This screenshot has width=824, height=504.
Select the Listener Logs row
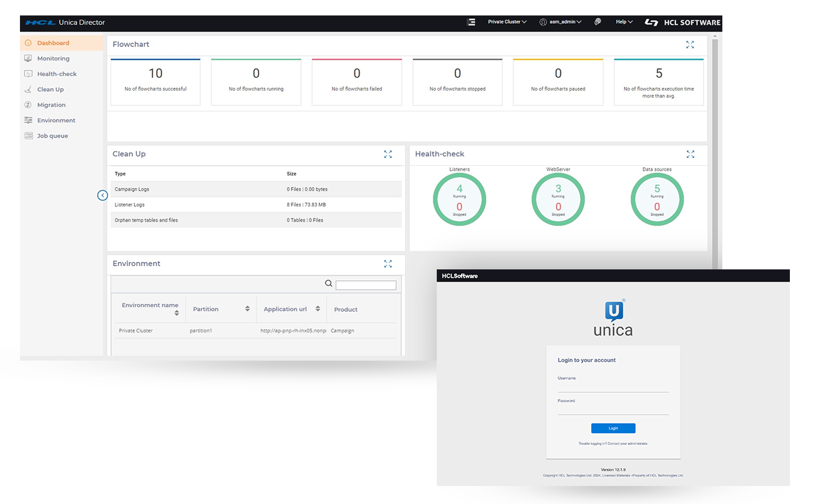pyautogui.click(x=256, y=204)
